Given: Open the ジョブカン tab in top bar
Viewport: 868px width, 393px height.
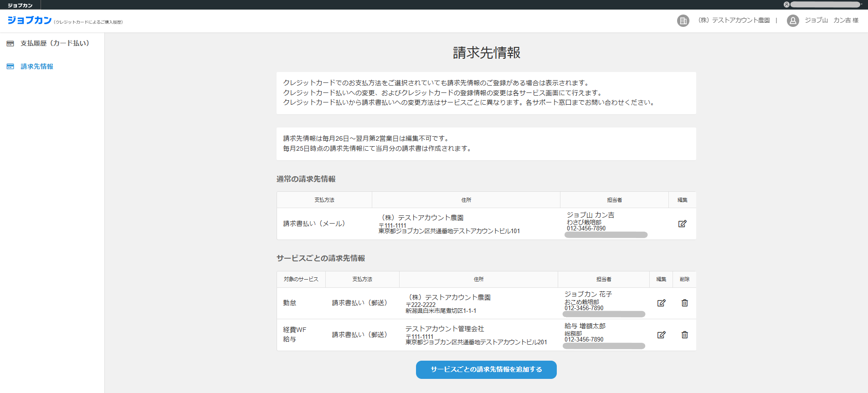Looking at the screenshot, I should [x=20, y=5].
